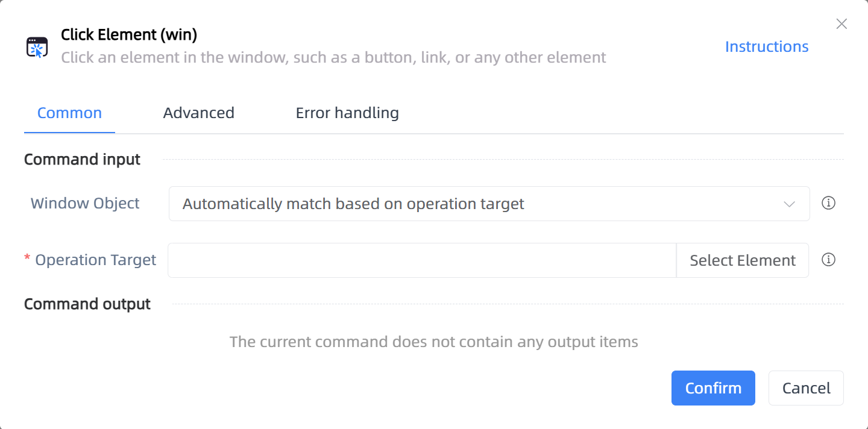The height and width of the screenshot is (429, 868).
Task: Close the Click Element dialog
Action: [841, 24]
